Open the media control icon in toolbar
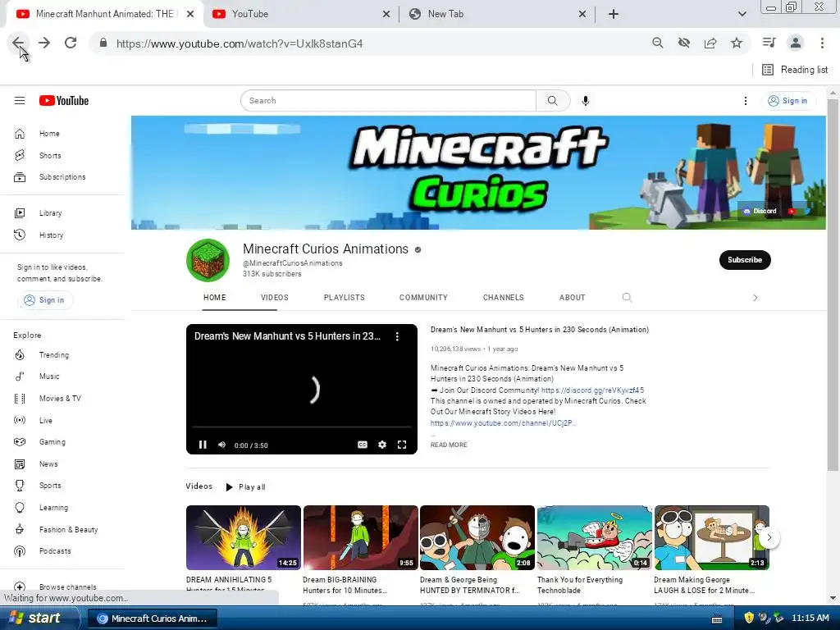Image resolution: width=840 pixels, height=630 pixels. pyautogui.click(x=769, y=43)
